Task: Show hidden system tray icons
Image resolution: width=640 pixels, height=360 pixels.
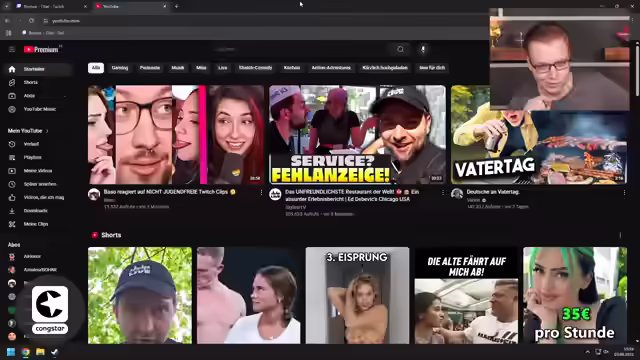Action: pos(587,352)
